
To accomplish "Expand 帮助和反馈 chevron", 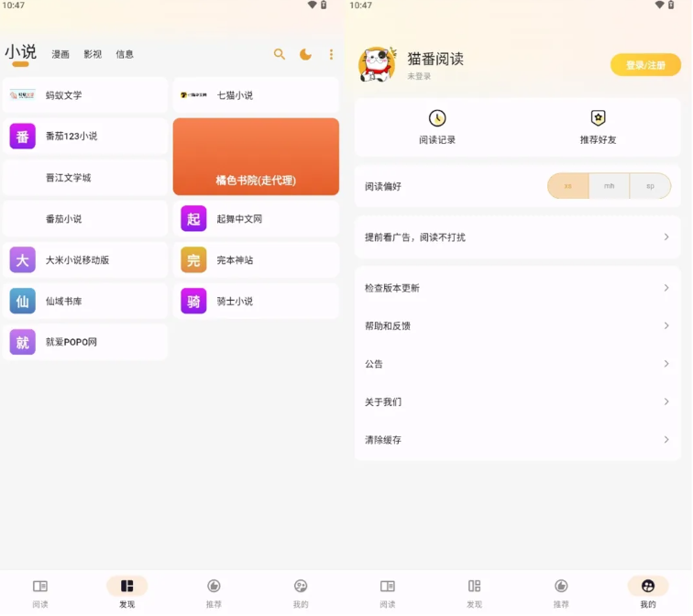I will 666,325.
